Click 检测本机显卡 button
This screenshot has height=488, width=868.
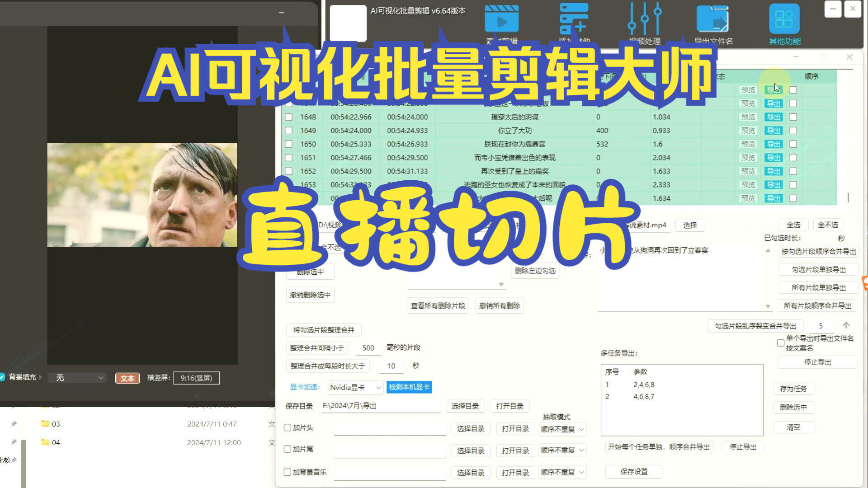pos(409,387)
